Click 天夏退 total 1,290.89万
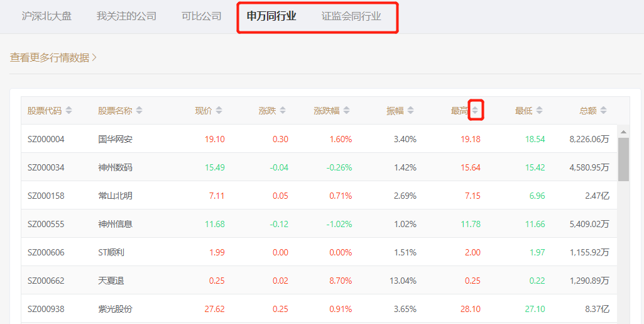 point(589,281)
